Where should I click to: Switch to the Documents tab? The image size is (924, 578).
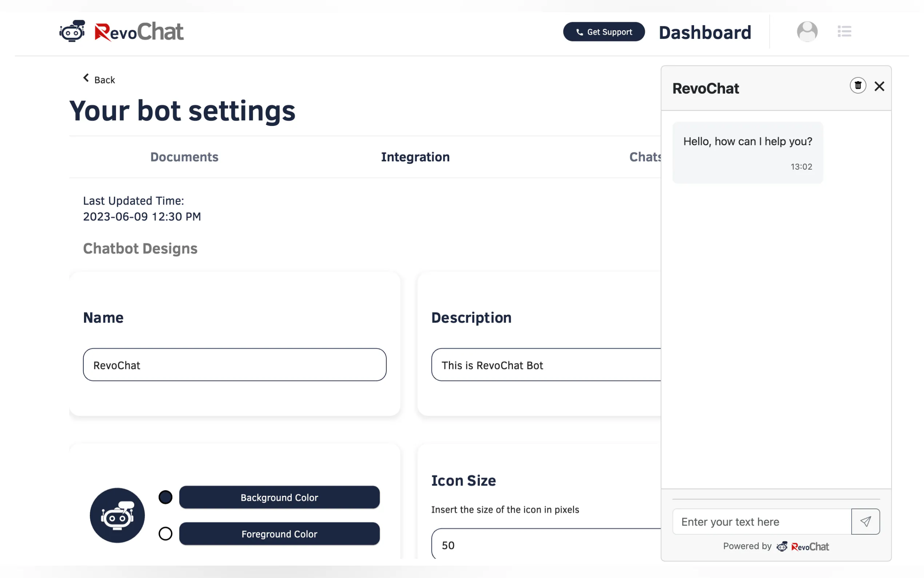[x=184, y=157]
